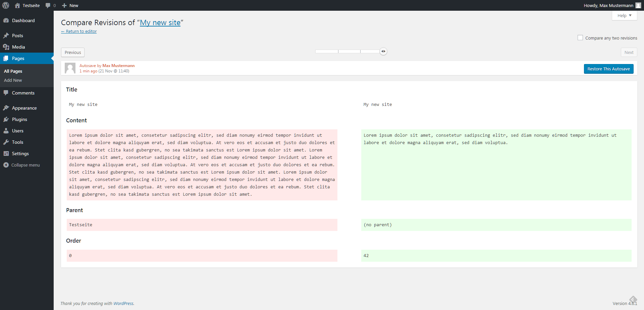Click the 1 min ago timestamp
Viewport: 644px width, 310px height.
[88, 71]
